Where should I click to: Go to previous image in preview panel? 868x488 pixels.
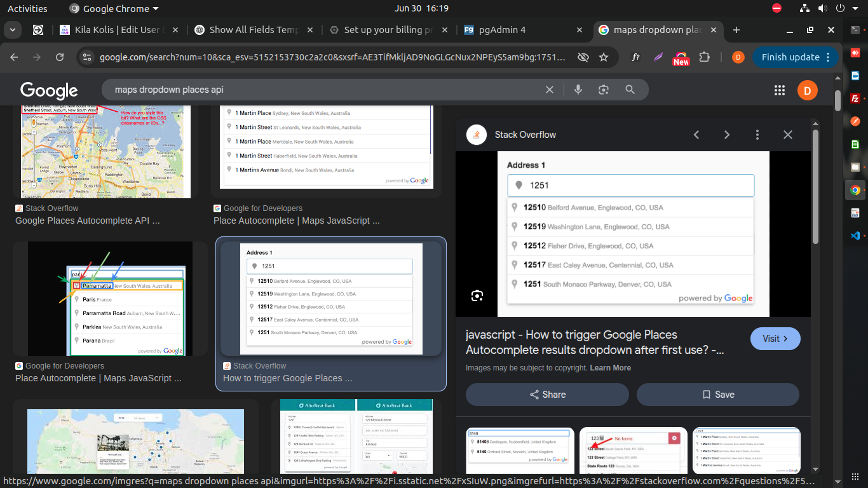tap(696, 135)
